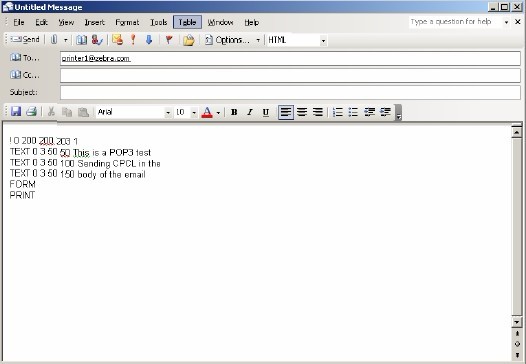Click the scrollbar down arrow
This screenshot has height=364, width=526.
pos(517,322)
